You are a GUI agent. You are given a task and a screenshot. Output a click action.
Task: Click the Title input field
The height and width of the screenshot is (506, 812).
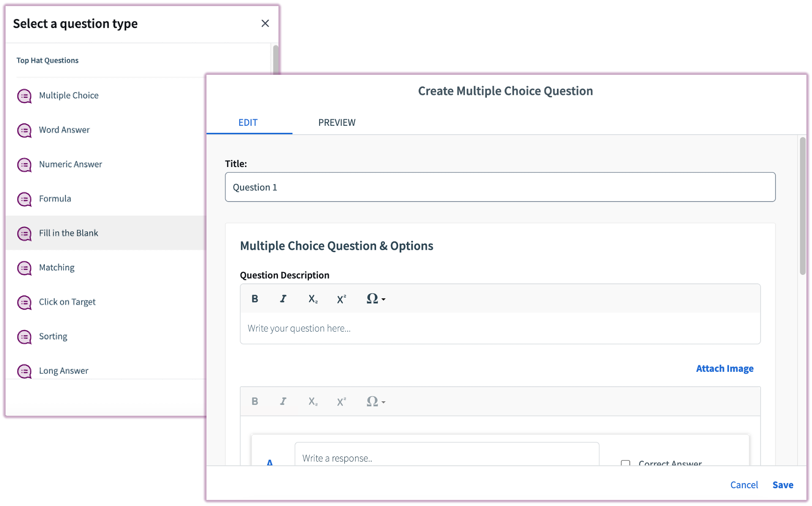(x=500, y=187)
